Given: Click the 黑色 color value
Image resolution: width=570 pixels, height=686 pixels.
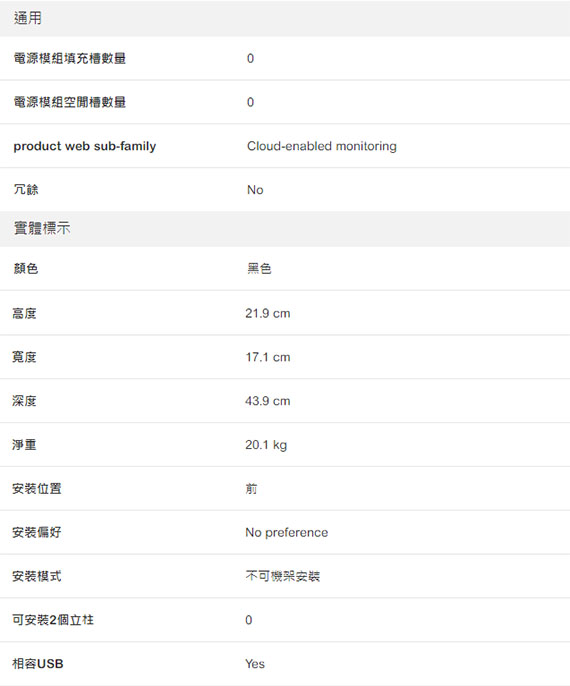Looking at the screenshot, I should point(259,268).
